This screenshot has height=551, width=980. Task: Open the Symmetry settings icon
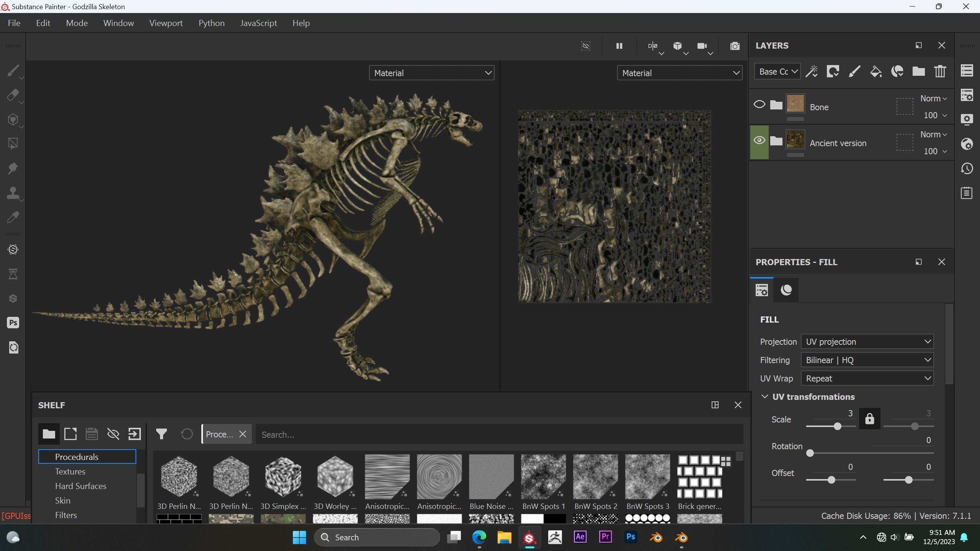653,46
